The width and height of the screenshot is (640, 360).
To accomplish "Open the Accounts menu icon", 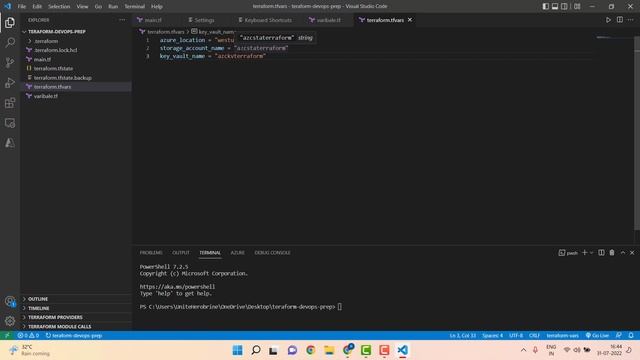I will [10, 302].
